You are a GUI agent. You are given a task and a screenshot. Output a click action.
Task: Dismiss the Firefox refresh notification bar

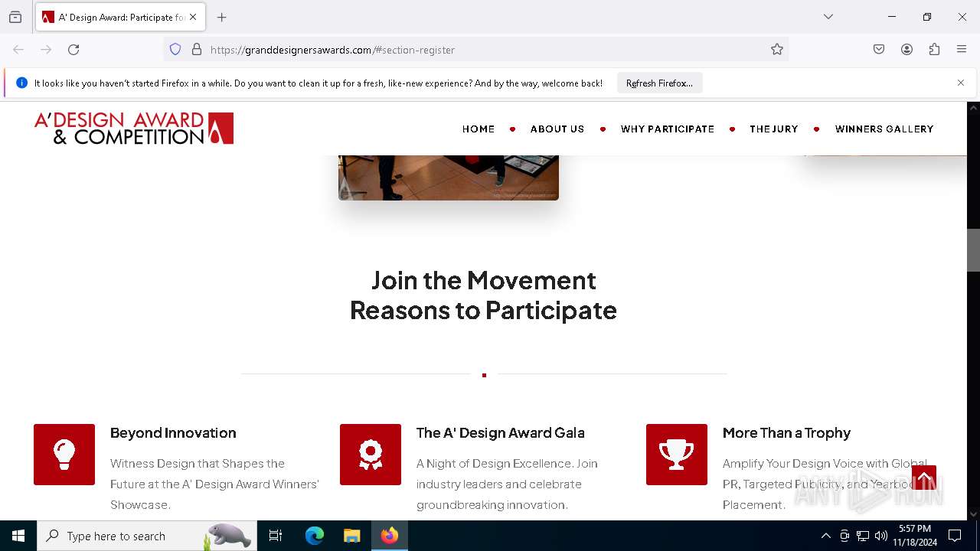pyautogui.click(x=961, y=83)
